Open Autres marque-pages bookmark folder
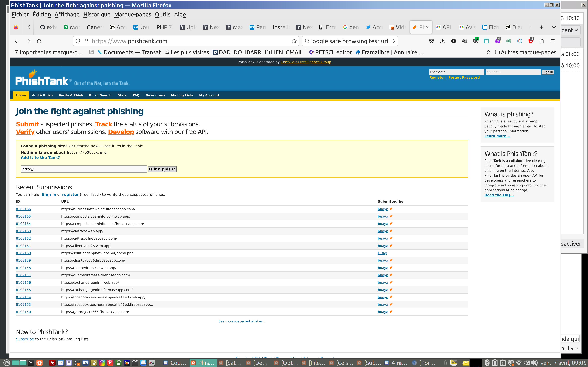This screenshot has width=588, height=367. coord(525,52)
